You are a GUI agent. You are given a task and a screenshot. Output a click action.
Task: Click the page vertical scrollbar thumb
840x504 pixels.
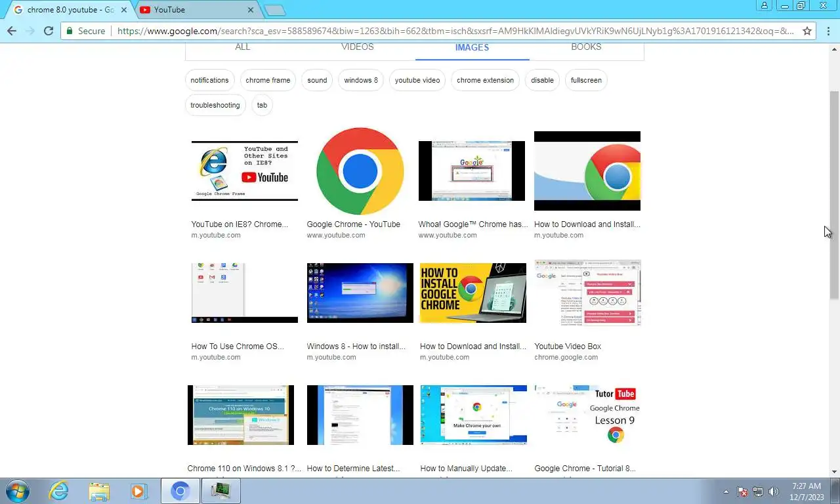point(834,195)
